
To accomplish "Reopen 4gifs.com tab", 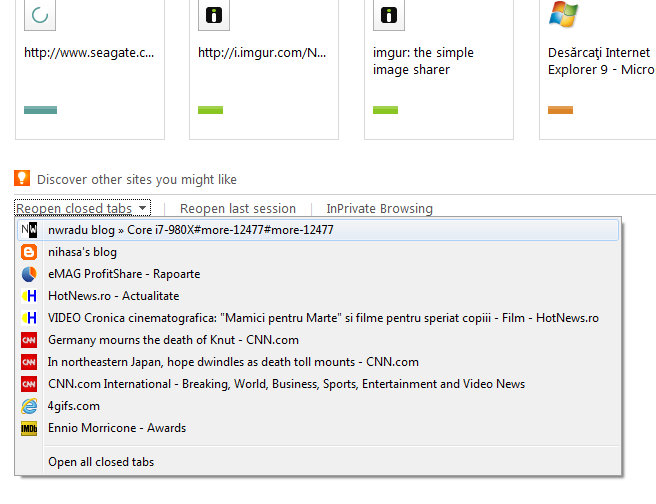I will point(318,406).
